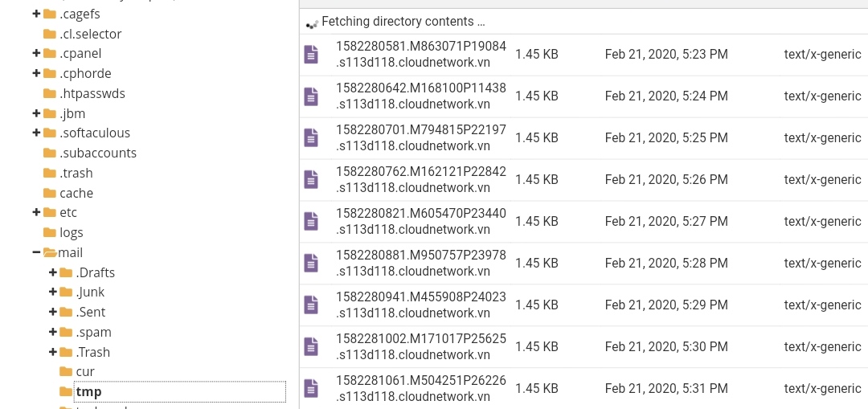Image resolution: width=868 pixels, height=409 pixels.
Task: Select the .cl.selector folder
Action: 90,34
